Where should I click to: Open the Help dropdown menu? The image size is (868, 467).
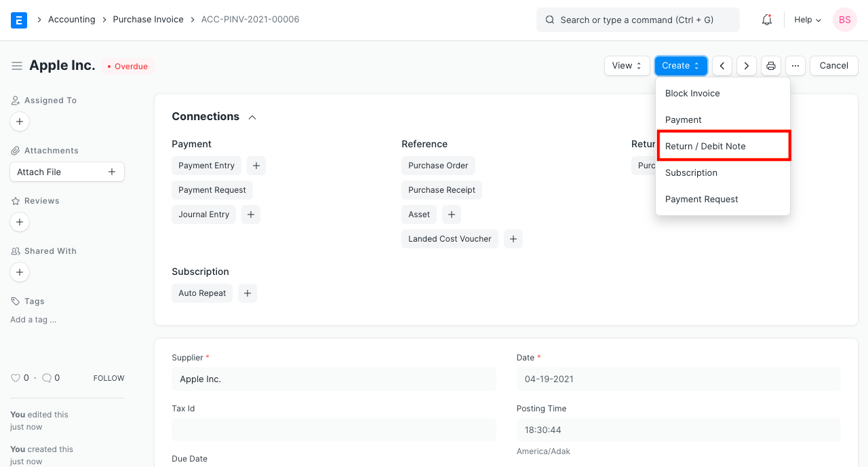(x=808, y=20)
